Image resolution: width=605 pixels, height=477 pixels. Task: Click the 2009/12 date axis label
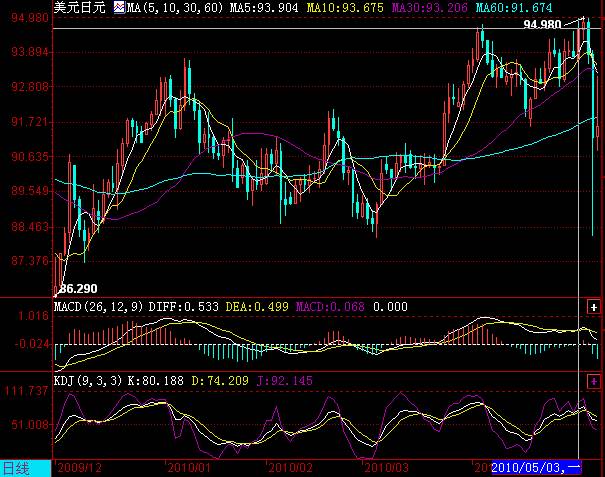[x=80, y=468]
